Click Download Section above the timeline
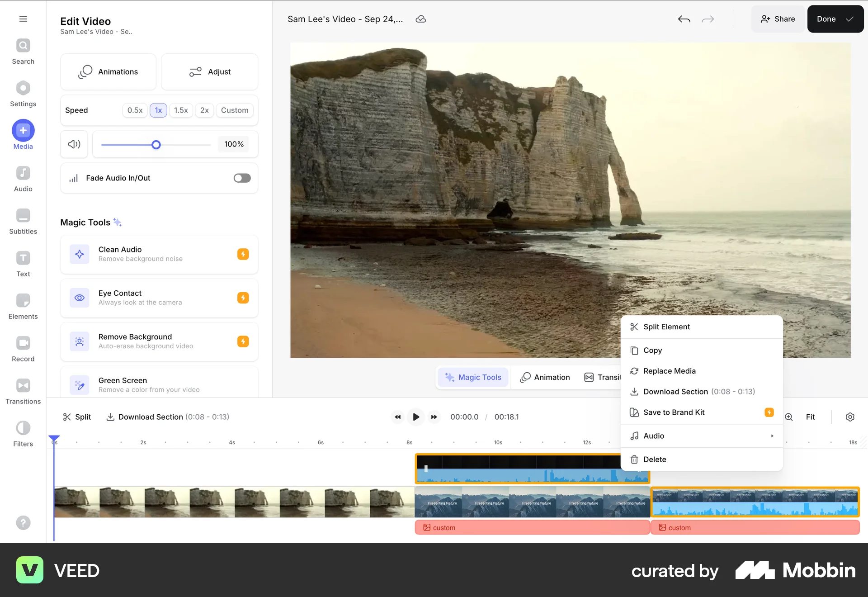The height and width of the screenshot is (597, 868). click(x=151, y=417)
